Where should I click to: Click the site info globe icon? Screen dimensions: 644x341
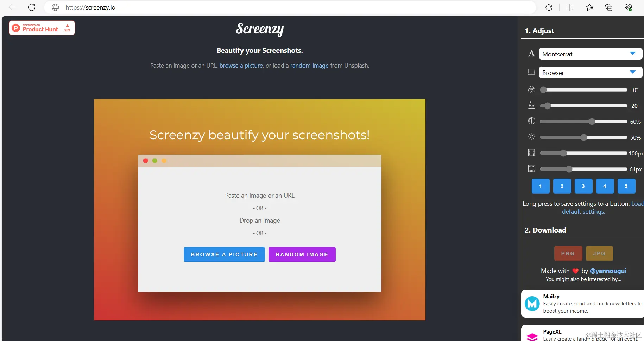pyautogui.click(x=55, y=7)
